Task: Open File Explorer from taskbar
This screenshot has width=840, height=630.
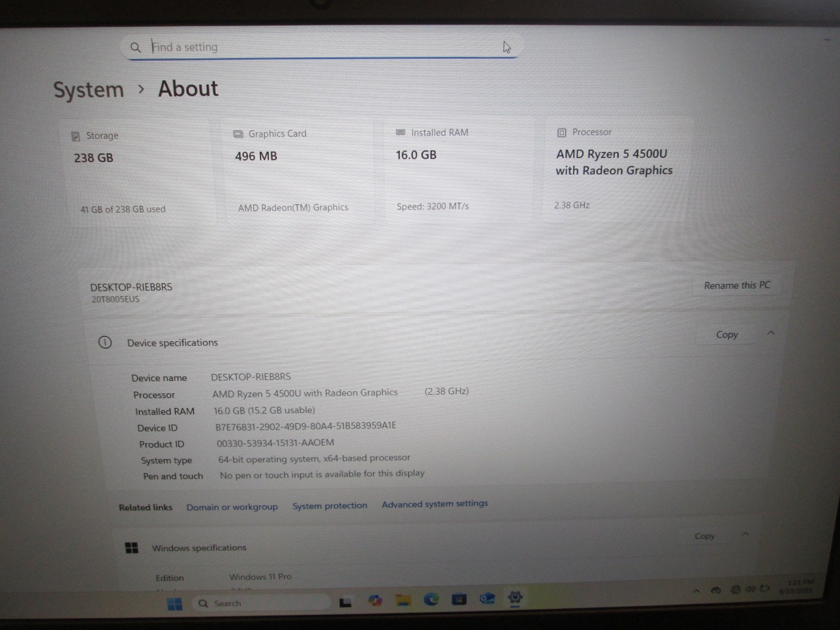Action: coord(403,600)
